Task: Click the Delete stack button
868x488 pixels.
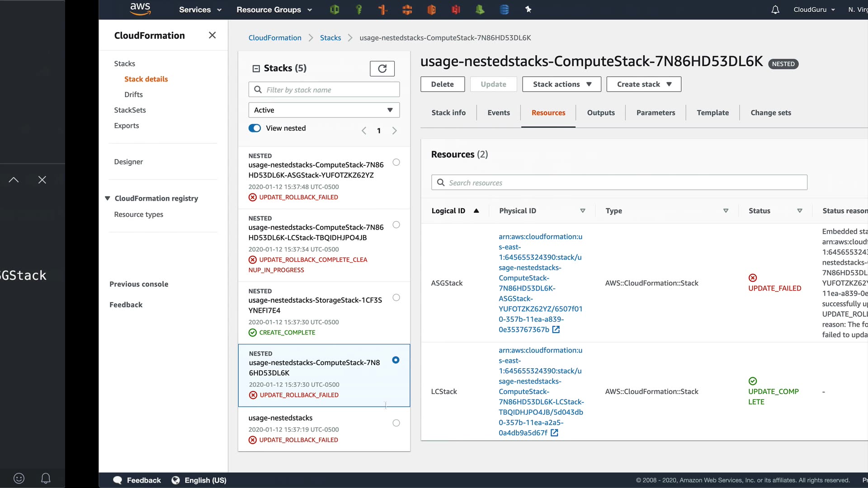Action: [442, 84]
